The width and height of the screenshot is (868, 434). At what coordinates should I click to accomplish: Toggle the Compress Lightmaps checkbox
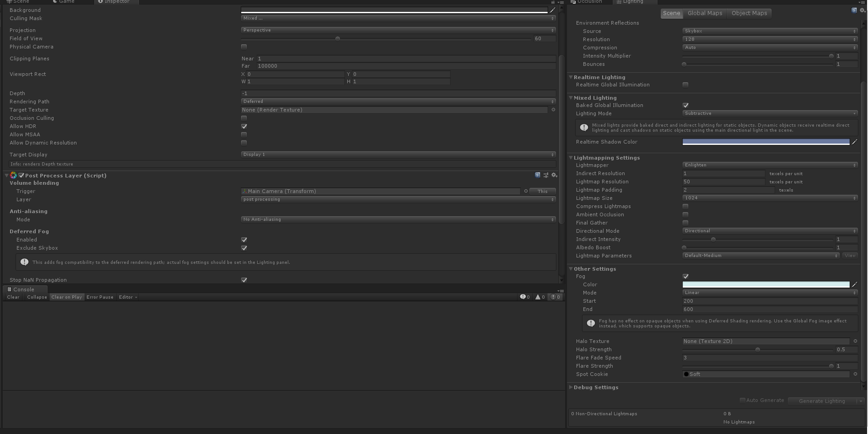pyautogui.click(x=685, y=206)
